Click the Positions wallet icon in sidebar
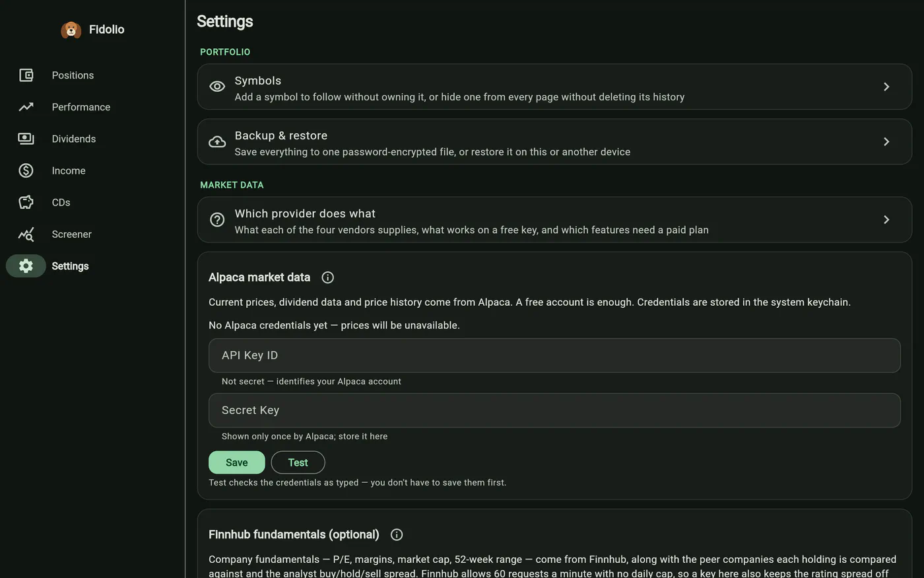 pyautogui.click(x=26, y=75)
